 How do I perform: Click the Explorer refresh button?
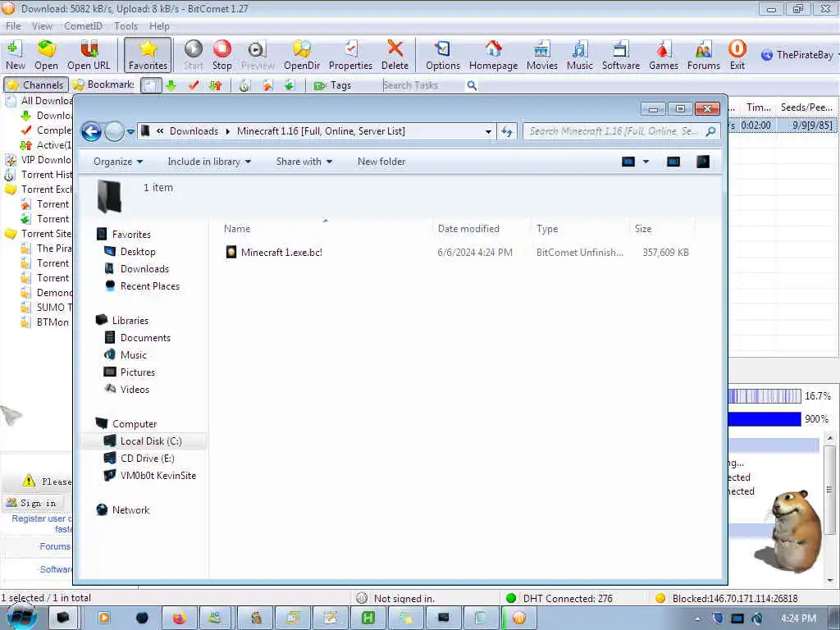pyautogui.click(x=507, y=131)
